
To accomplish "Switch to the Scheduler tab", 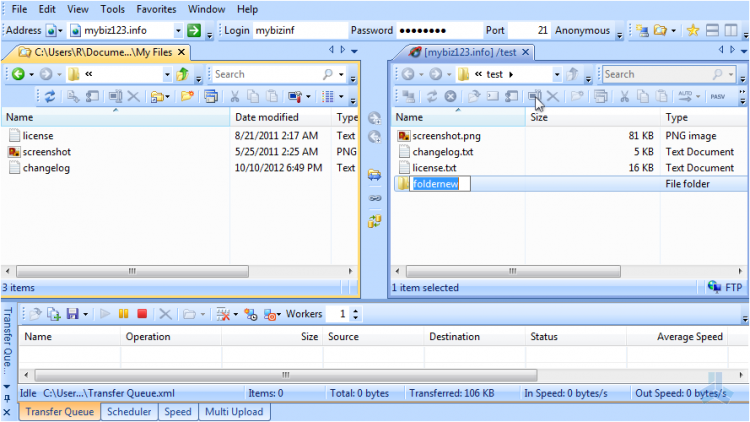I will tap(129, 411).
